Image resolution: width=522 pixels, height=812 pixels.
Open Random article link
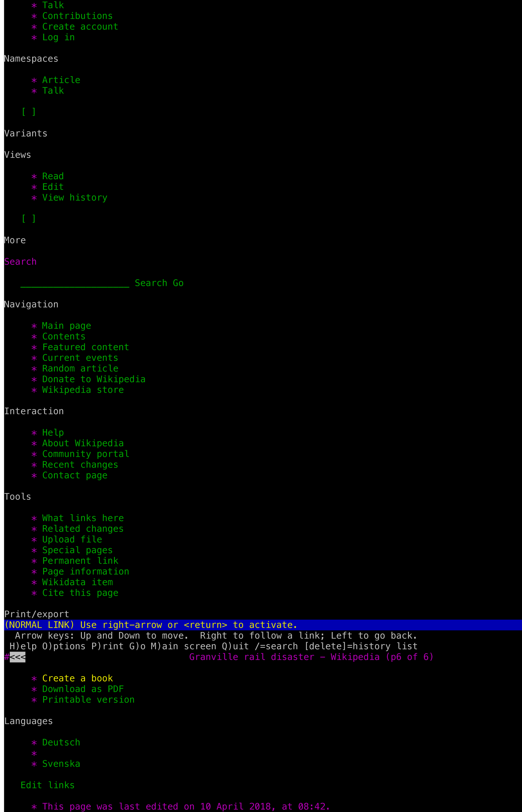pos(80,368)
